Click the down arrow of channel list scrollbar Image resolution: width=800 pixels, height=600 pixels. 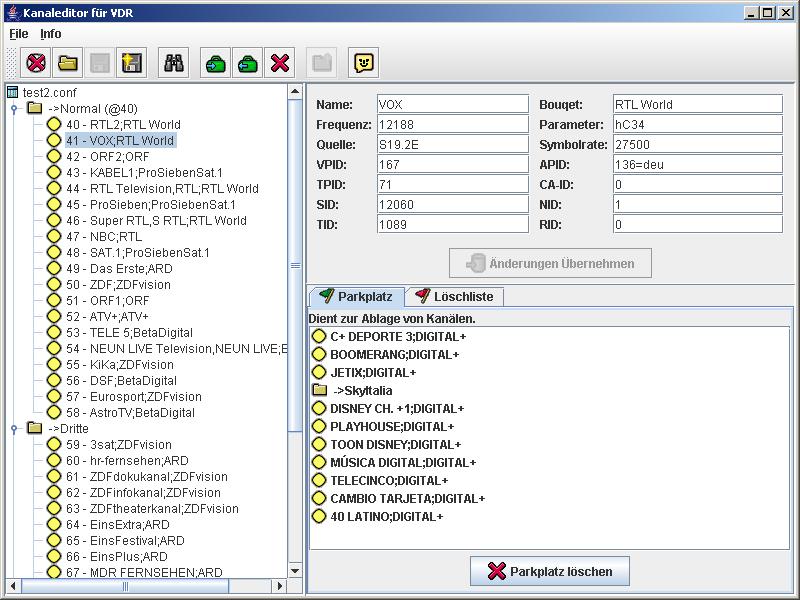tap(295, 571)
